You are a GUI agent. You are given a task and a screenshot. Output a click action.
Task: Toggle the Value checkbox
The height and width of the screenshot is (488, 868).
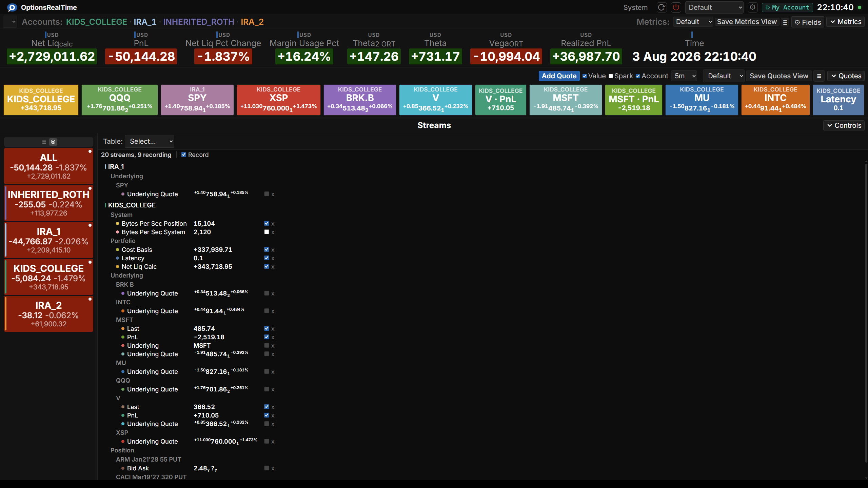point(585,76)
